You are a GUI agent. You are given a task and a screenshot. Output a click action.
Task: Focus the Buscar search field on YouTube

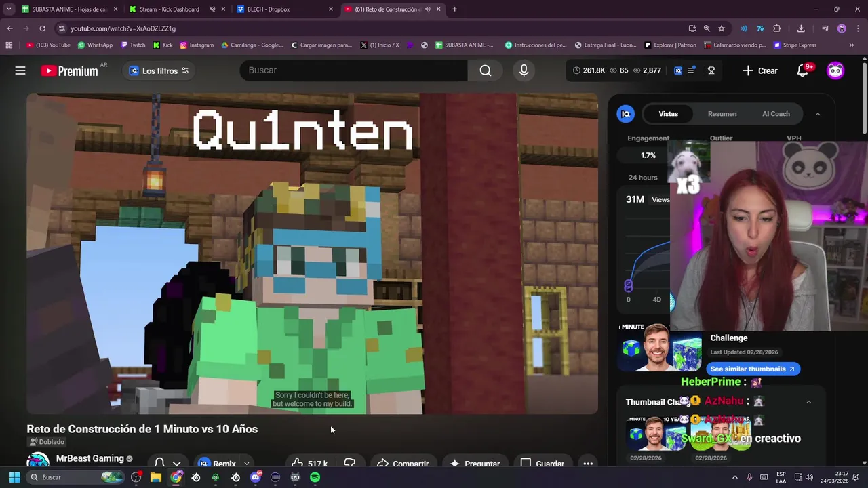[353, 70]
